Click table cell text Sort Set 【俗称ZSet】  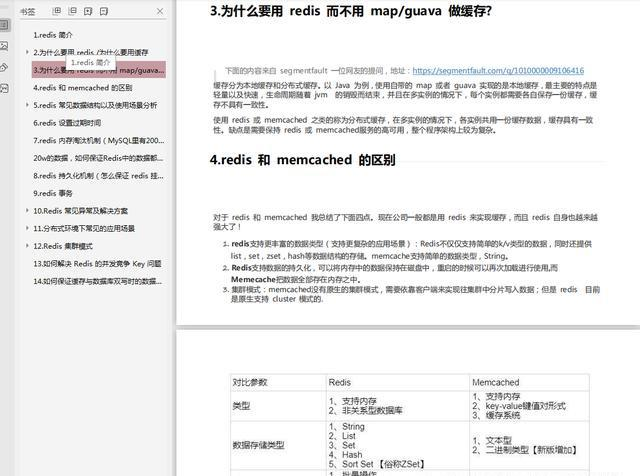[383, 464]
